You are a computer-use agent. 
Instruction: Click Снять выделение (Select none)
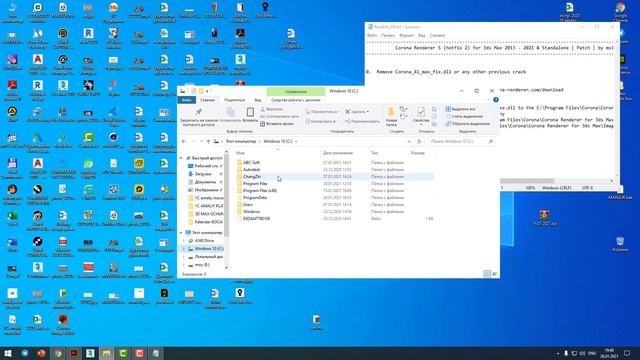click(464, 116)
